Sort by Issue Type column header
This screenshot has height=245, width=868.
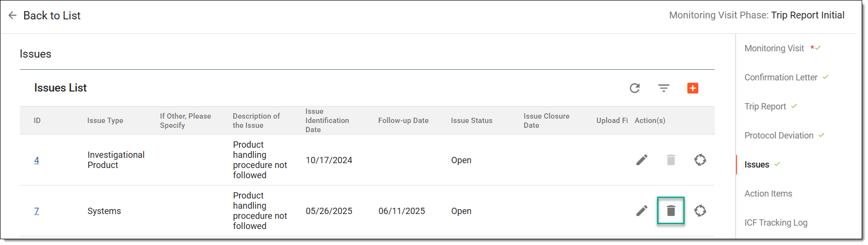tap(105, 121)
